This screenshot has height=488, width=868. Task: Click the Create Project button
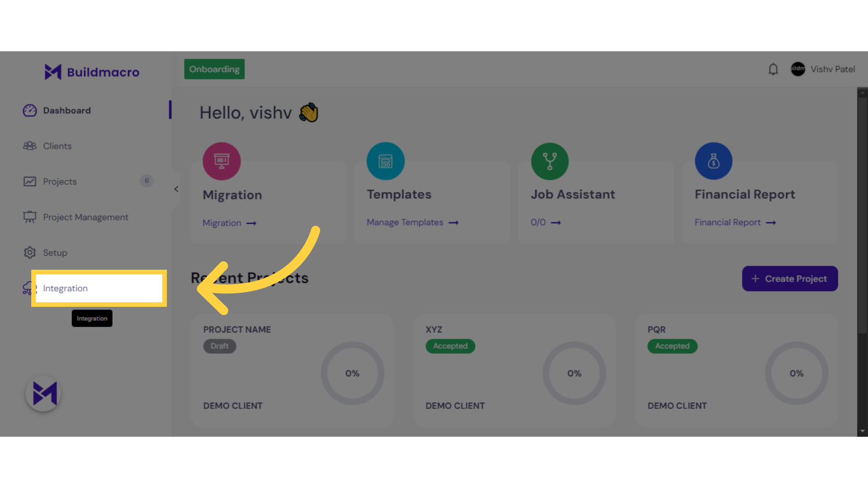[790, 279]
